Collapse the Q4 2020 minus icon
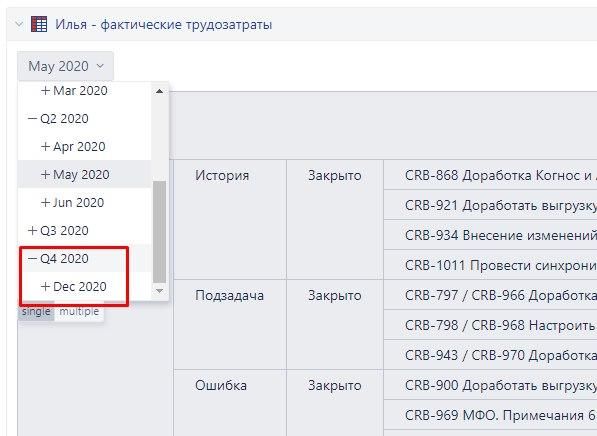Image resolution: width=597 pixels, height=436 pixels. click(x=32, y=259)
